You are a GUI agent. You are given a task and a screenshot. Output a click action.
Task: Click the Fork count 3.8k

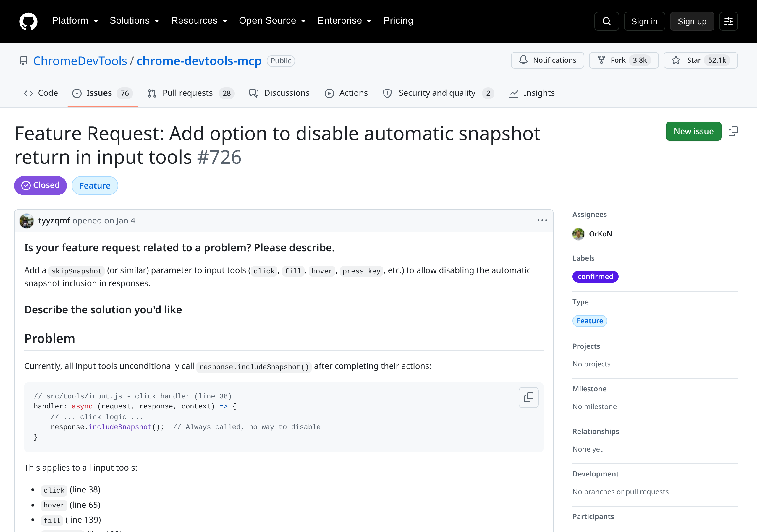coord(640,60)
